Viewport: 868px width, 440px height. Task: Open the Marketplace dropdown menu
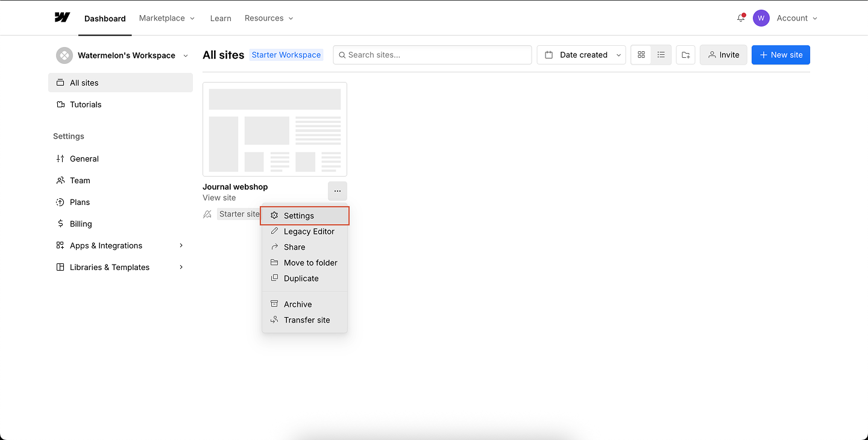[x=167, y=18]
